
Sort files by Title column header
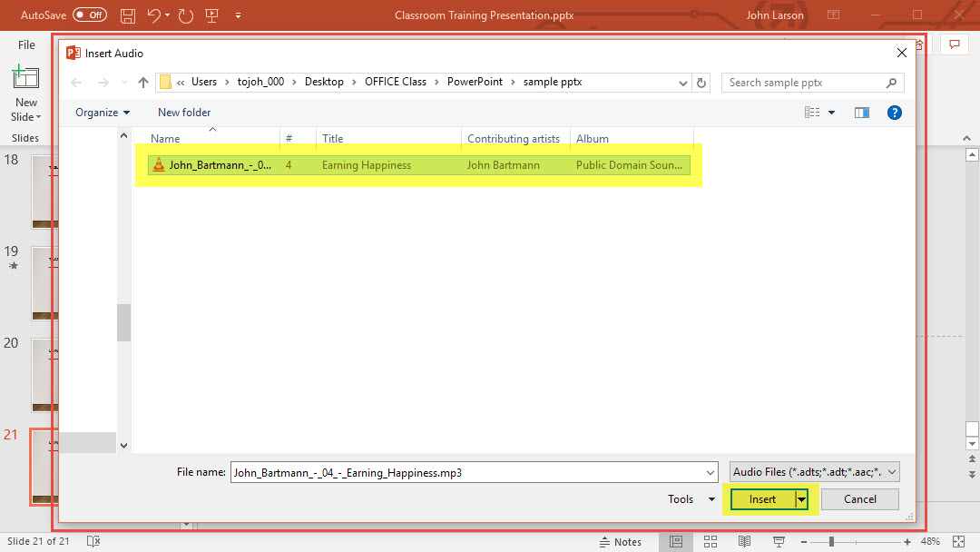333,139
